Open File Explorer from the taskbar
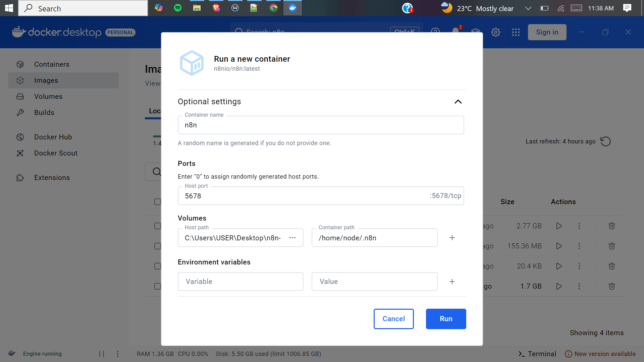This screenshot has width=644, height=362. [x=197, y=8]
